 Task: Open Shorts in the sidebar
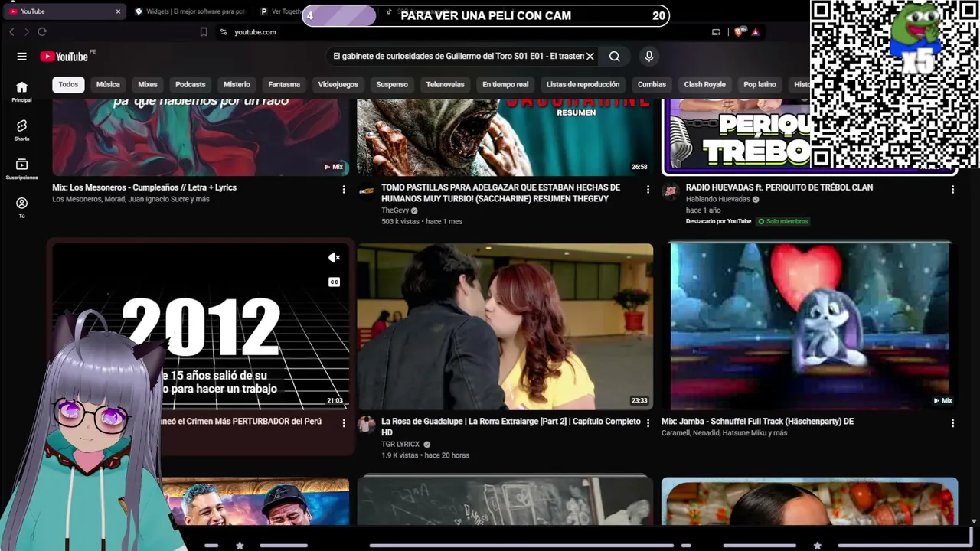click(21, 129)
